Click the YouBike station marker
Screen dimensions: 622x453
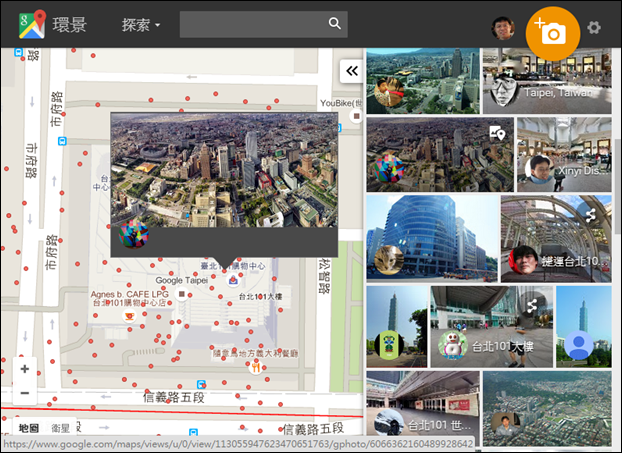[356, 116]
